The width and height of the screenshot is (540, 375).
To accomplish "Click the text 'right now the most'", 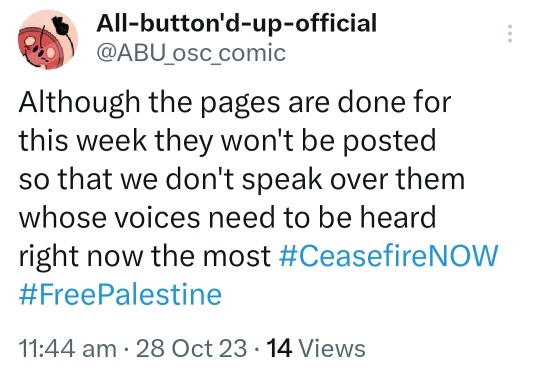I will (x=145, y=256).
